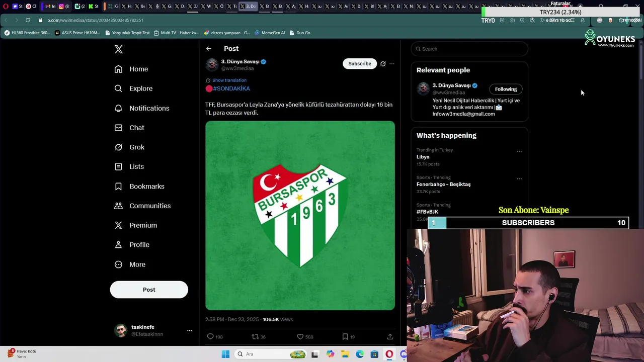Image resolution: width=644 pixels, height=362 pixels.
Task: Open Duo Go bookmark
Action: tap(299, 33)
